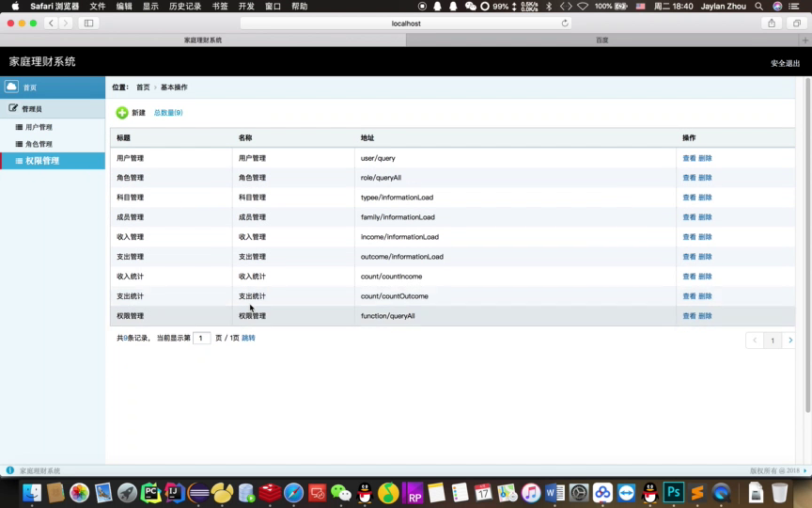Click Safari back button
Image resolution: width=812 pixels, height=508 pixels.
point(51,24)
